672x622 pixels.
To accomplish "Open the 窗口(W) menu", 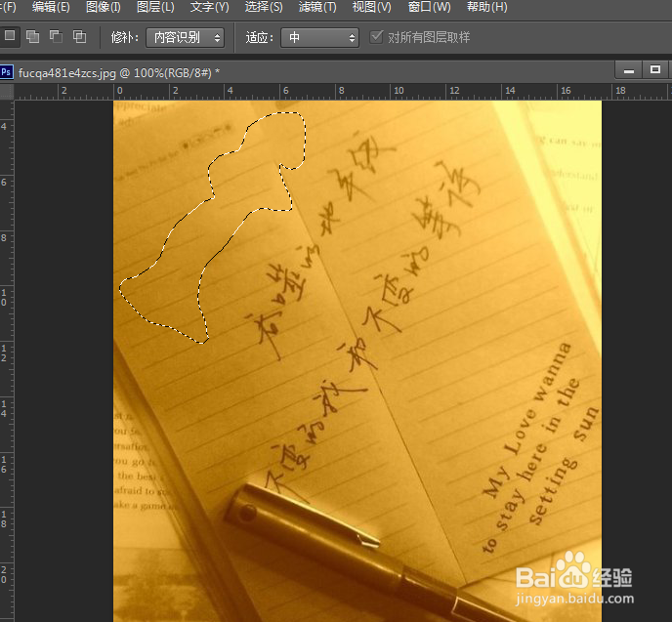I will 429,7.
